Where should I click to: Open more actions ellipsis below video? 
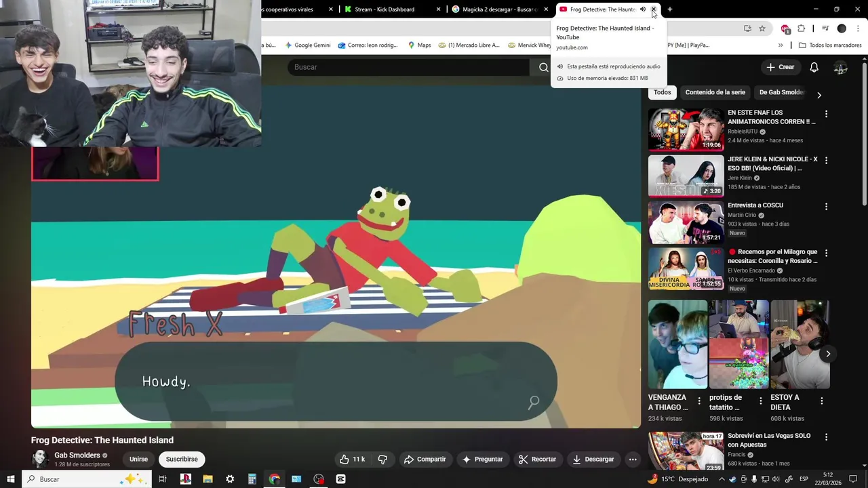click(632, 460)
